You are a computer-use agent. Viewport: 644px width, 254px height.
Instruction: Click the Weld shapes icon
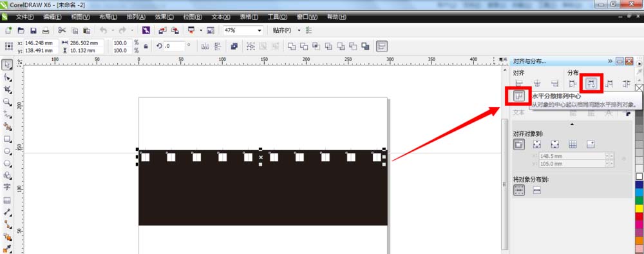(x=292, y=46)
